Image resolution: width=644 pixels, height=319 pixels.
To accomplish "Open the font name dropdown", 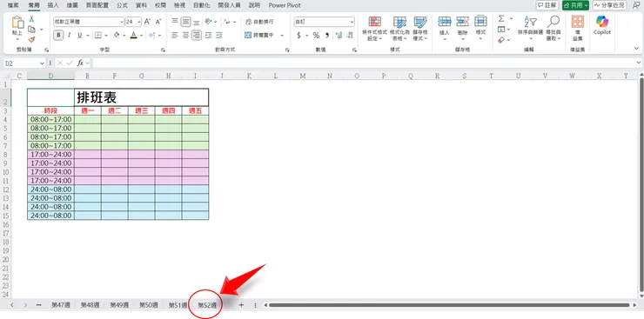I will [122, 22].
